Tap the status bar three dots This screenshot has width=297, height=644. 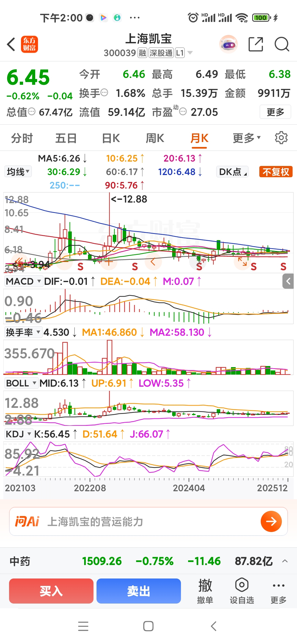pyautogui.click(x=135, y=18)
